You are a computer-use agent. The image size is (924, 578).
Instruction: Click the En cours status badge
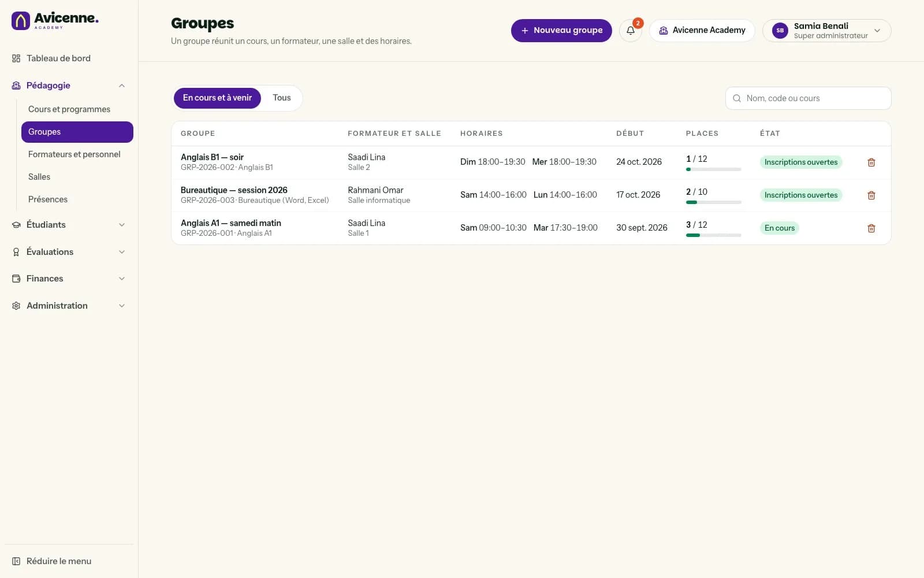780,228
